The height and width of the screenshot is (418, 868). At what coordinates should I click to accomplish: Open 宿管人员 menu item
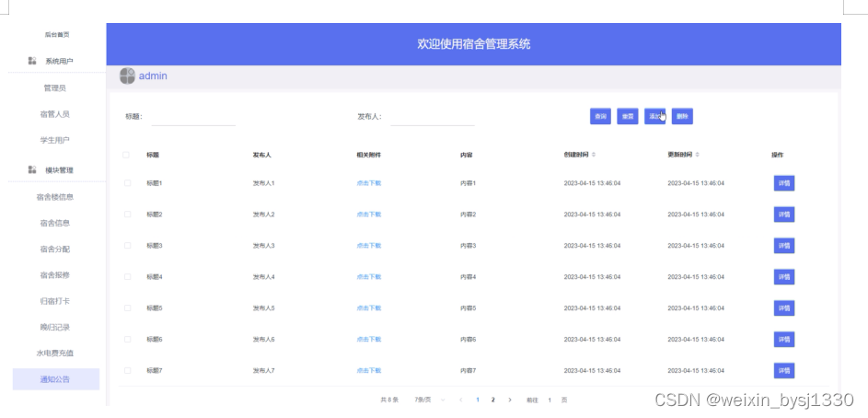tap(55, 114)
